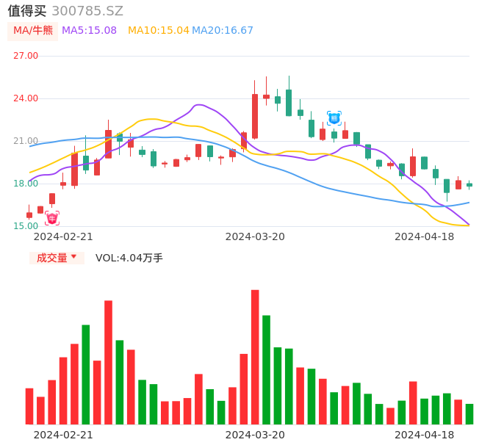Click the large red candlestick near 24.00

click(255, 116)
